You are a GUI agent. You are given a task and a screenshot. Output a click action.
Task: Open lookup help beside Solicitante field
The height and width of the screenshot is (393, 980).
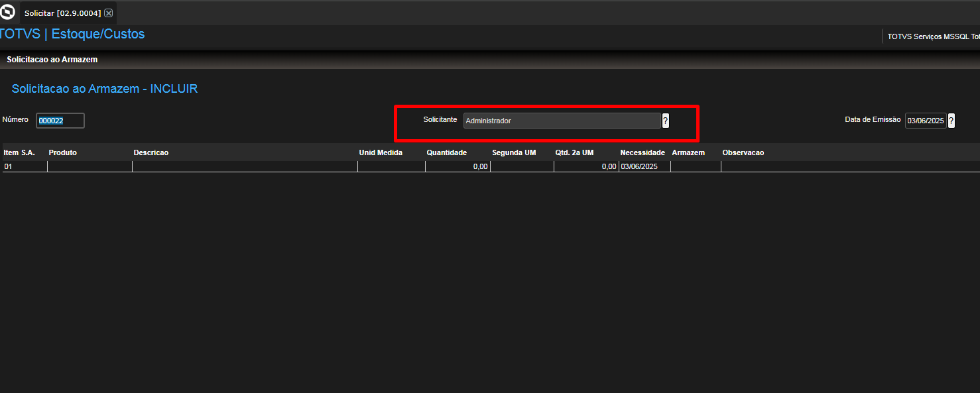(x=665, y=121)
